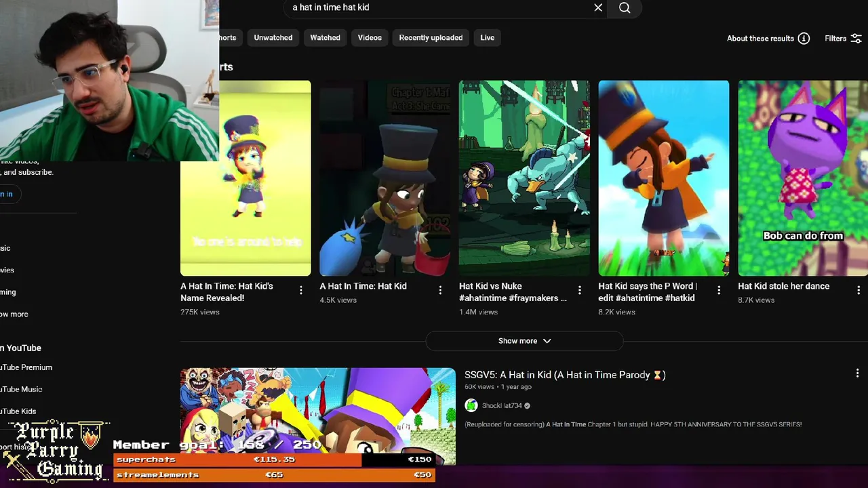Open the ShockHat734 channel name link
This screenshot has height=488, width=868.
pos(502,406)
